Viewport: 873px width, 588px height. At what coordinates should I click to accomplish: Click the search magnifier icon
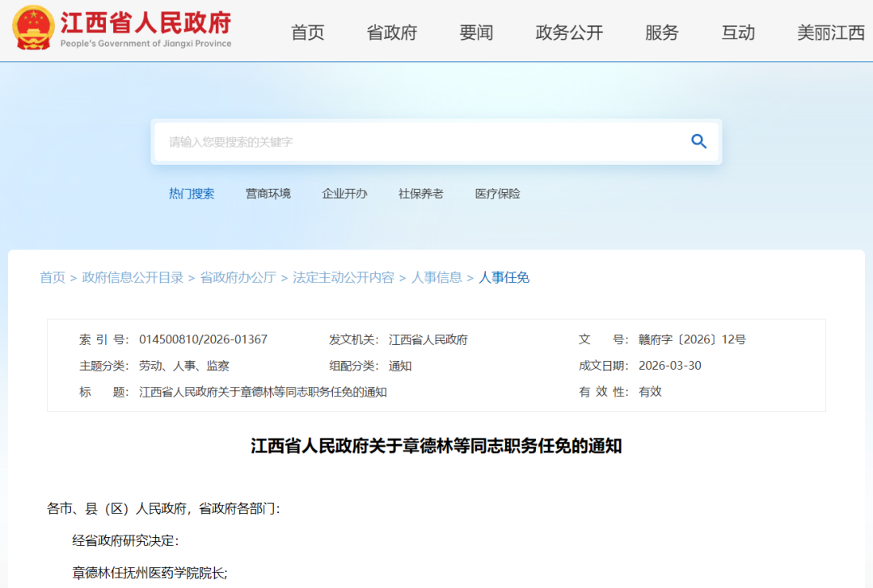(x=698, y=141)
